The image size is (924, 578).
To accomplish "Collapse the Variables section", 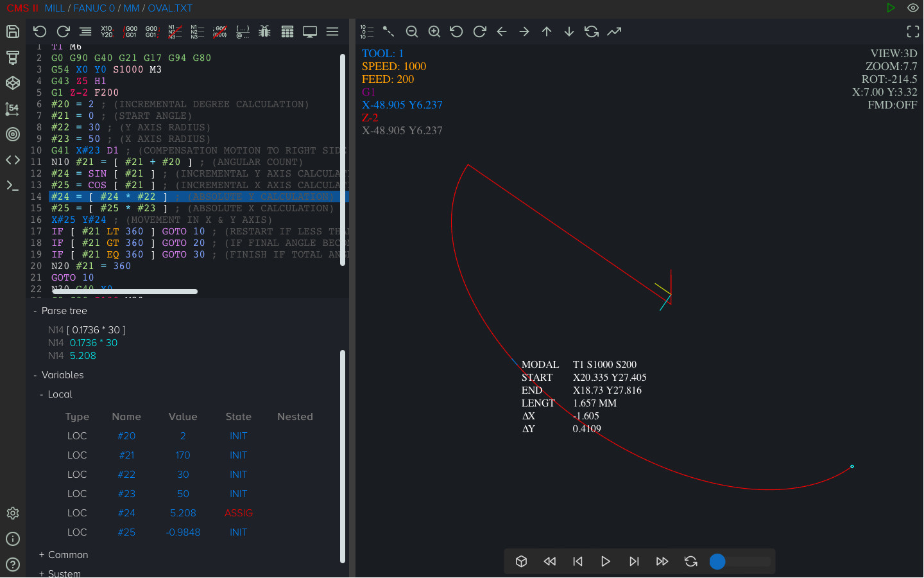I will 58,375.
